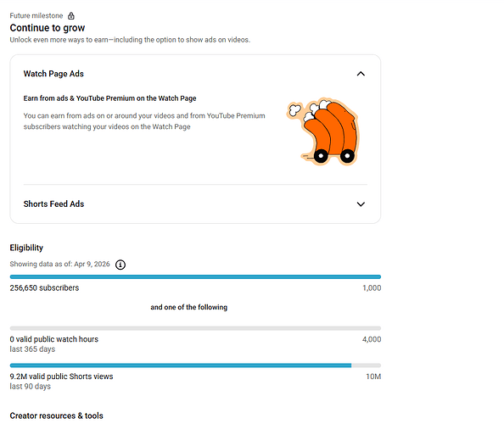Click the 256,650 subscribers label

(44, 287)
